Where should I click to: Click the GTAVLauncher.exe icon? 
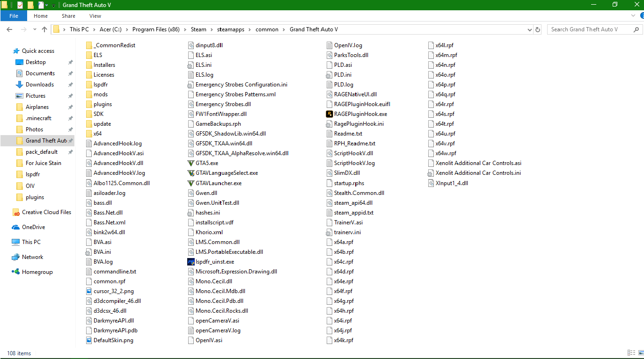(190, 183)
